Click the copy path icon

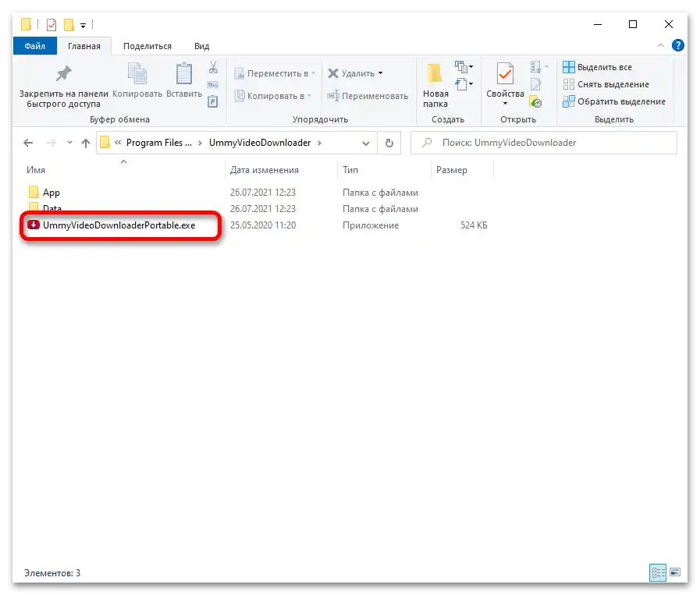(x=213, y=85)
